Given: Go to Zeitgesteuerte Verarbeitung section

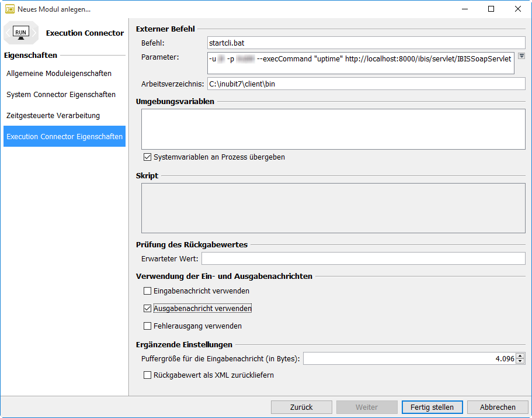Looking at the screenshot, I should point(53,116).
